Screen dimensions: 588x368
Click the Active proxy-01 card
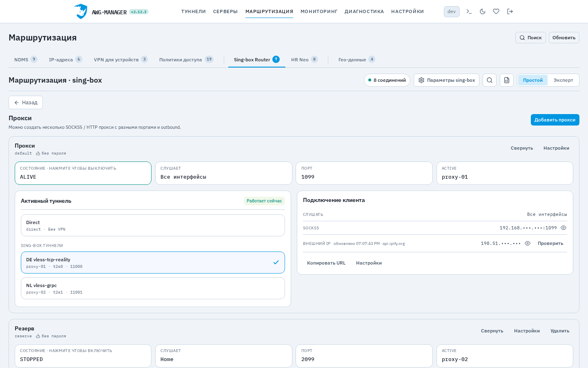coord(505,173)
